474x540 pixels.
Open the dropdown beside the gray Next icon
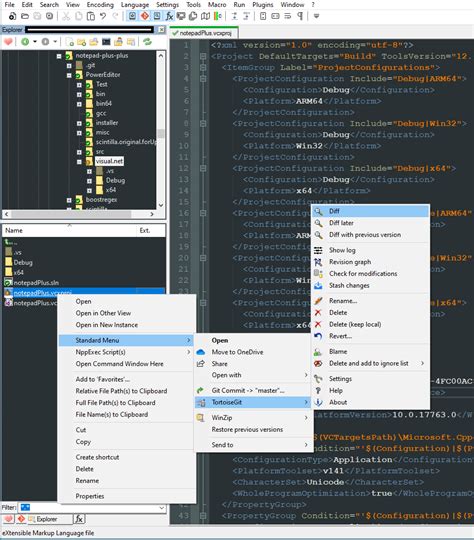(x=55, y=42)
